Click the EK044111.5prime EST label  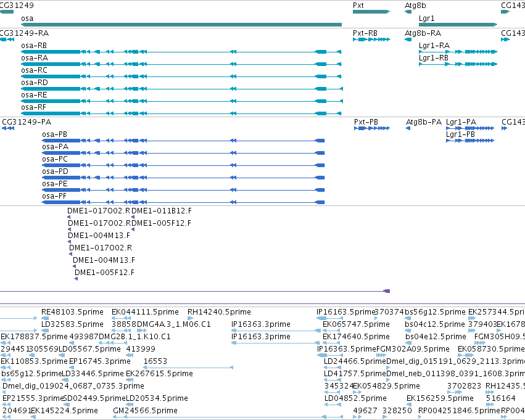[x=145, y=312]
